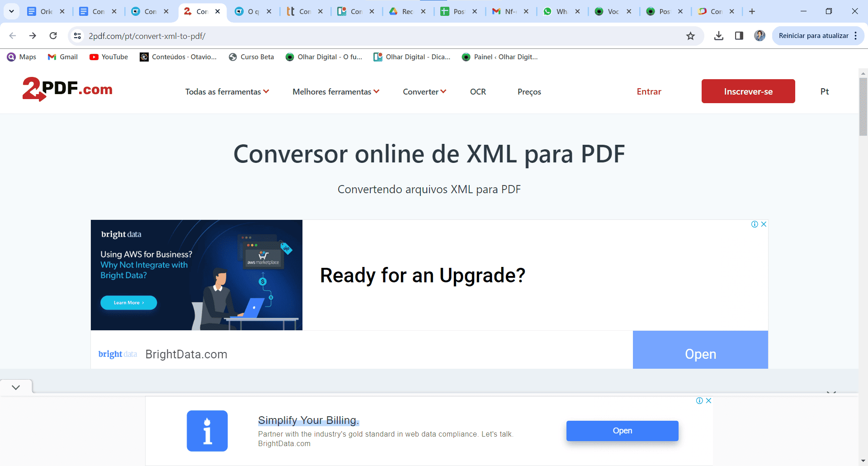Click the bookmark star in the address bar
The image size is (868, 466).
point(690,36)
